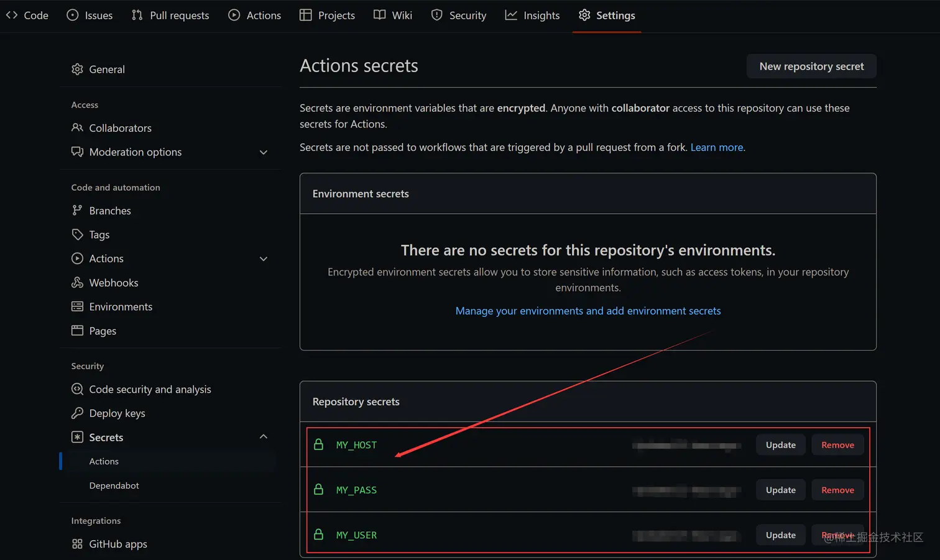Image resolution: width=940 pixels, height=560 pixels.
Task: Open Manage your environments link
Action: coord(587,311)
